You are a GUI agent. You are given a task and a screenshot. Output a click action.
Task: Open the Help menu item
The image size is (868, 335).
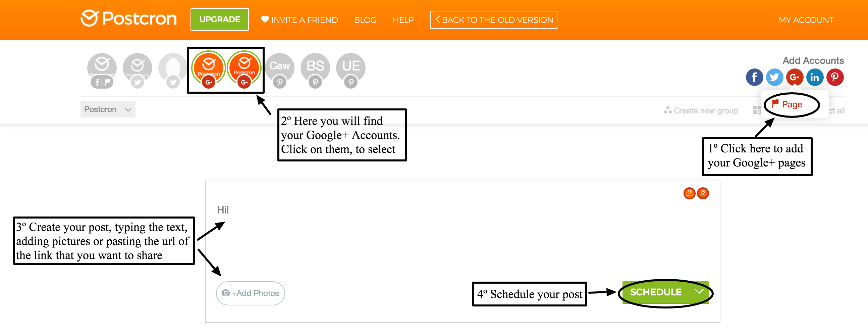[x=403, y=20]
